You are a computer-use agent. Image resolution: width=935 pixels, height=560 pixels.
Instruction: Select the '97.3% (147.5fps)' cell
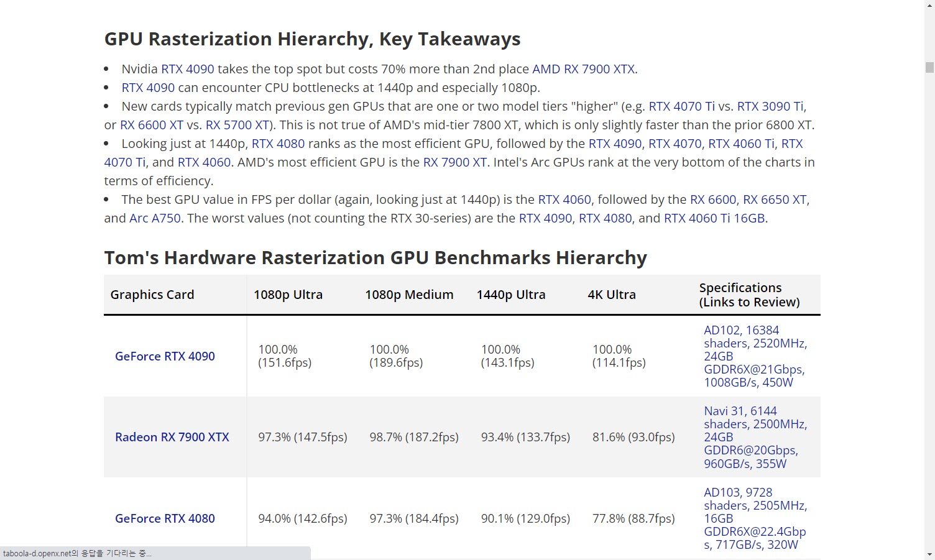pos(303,437)
